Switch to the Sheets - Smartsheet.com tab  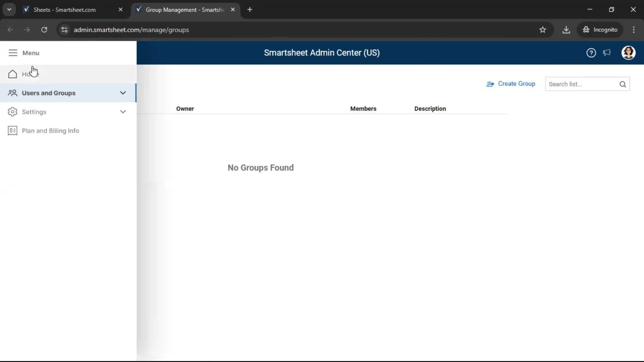coord(64,10)
